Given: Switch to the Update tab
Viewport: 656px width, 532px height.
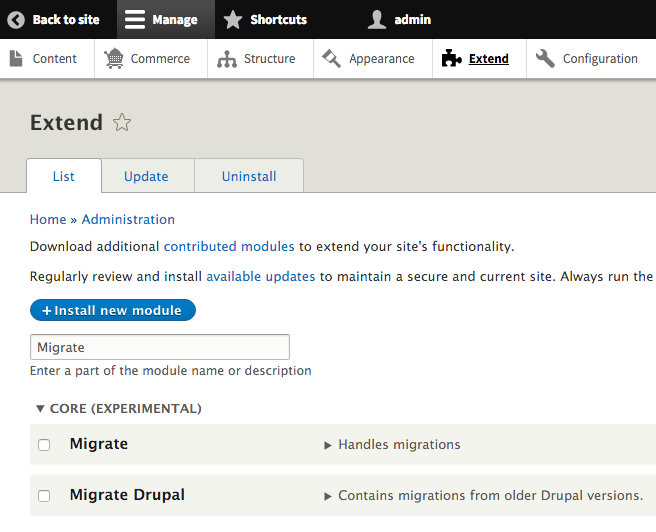Looking at the screenshot, I should click(146, 176).
